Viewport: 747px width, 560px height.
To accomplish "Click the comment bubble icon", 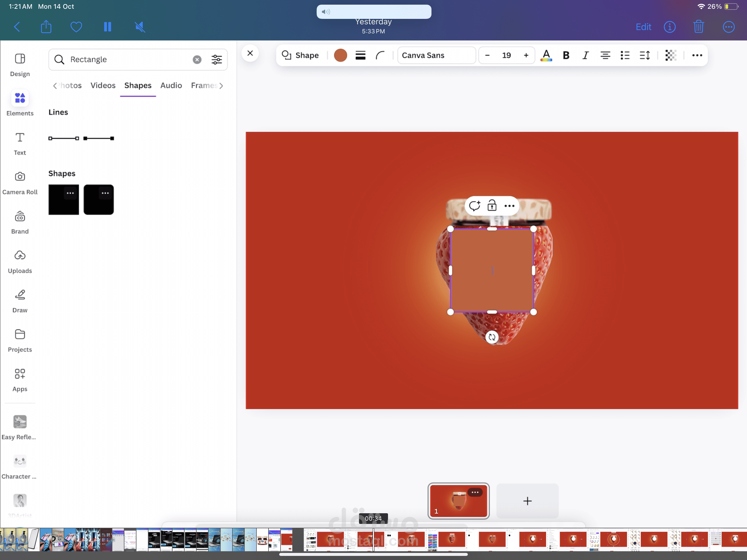I will pos(474,205).
